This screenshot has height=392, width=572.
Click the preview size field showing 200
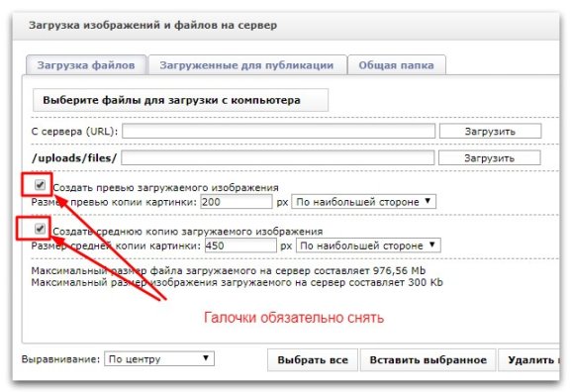pyautogui.click(x=236, y=202)
